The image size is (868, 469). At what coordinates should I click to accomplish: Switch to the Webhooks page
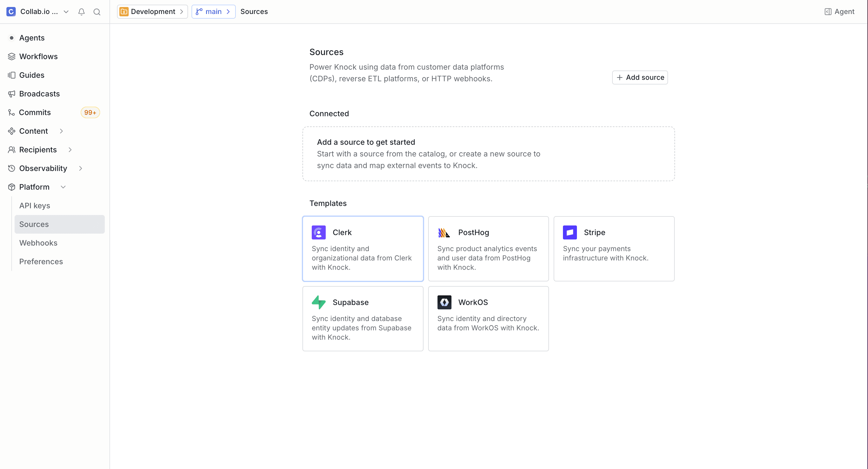point(38,243)
